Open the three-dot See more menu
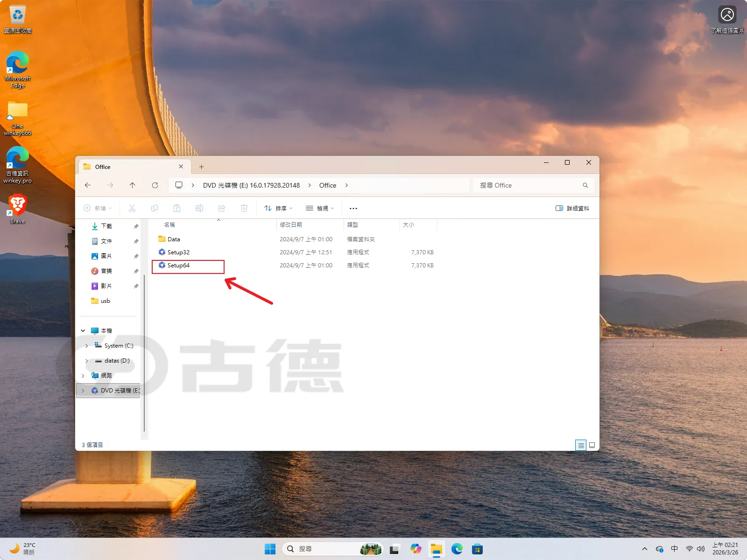This screenshot has width=747, height=560. 353,208
